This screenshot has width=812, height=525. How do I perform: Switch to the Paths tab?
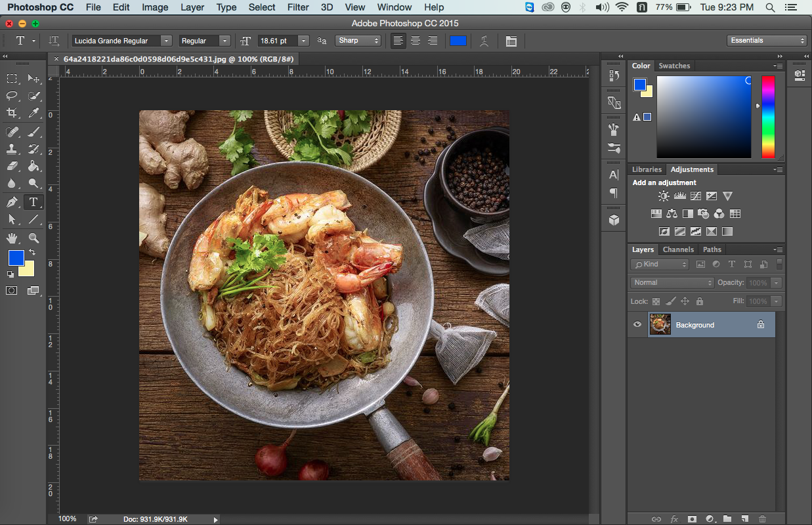(x=712, y=249)
